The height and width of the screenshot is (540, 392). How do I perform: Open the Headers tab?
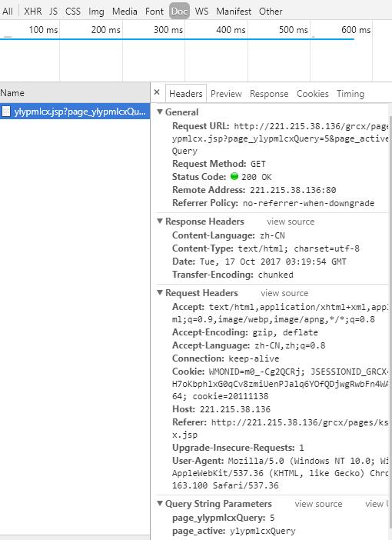[x=186, y=94]
